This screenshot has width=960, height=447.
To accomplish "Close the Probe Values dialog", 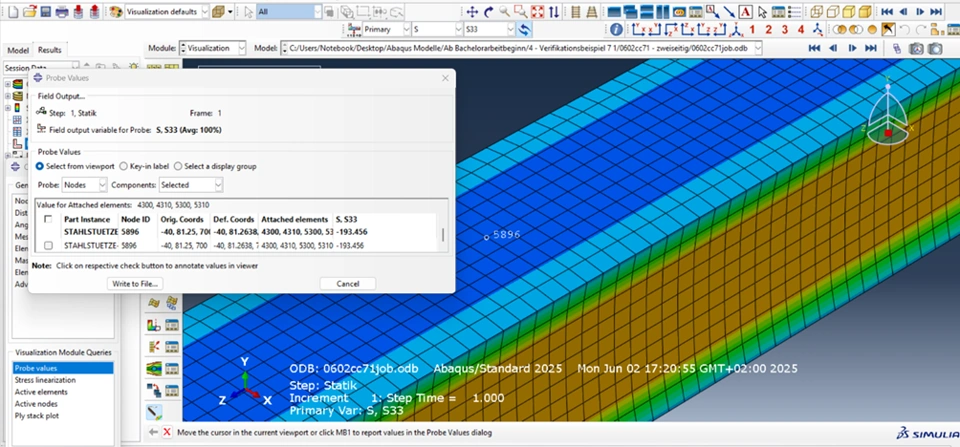I will click(445, 78).
